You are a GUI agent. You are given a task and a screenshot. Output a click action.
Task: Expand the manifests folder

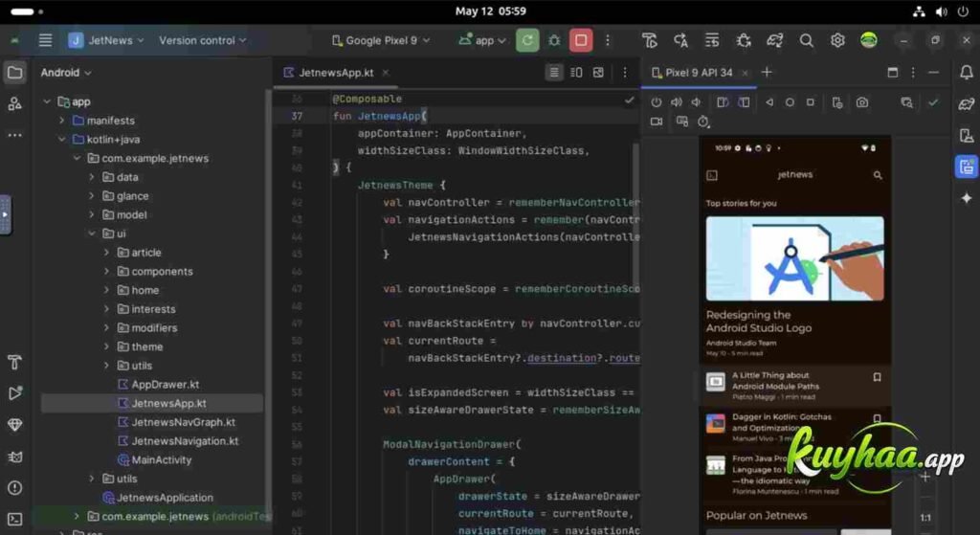point(61,121)
